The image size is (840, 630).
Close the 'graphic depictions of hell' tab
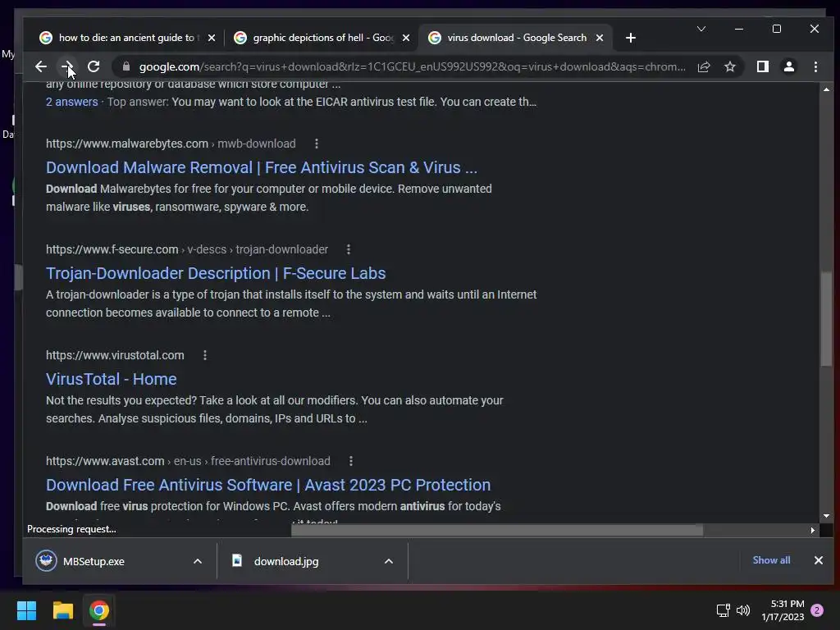406,38
